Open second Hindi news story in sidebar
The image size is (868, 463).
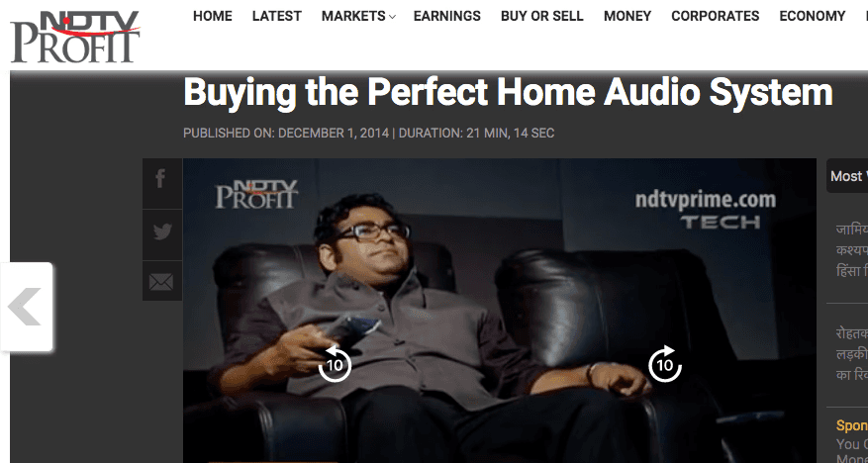coord(852,354)
